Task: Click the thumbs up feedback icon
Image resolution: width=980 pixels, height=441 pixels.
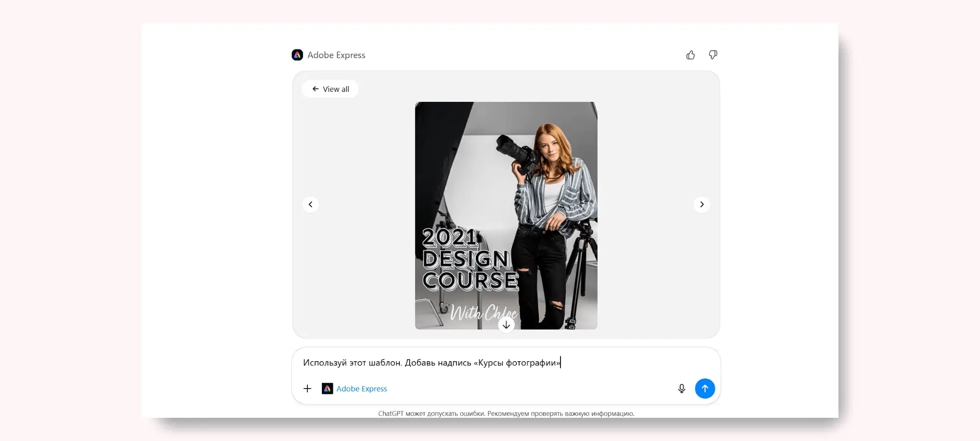Action: [x=690, y=55]
